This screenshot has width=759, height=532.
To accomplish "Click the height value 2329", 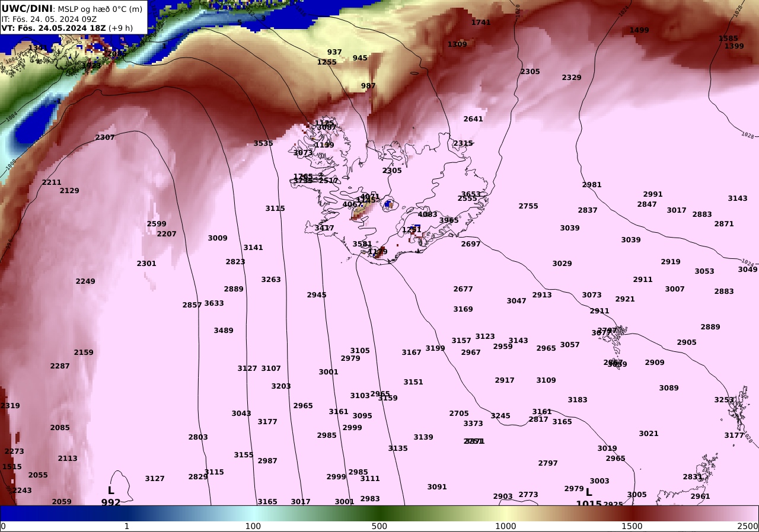I will point(572,78).
